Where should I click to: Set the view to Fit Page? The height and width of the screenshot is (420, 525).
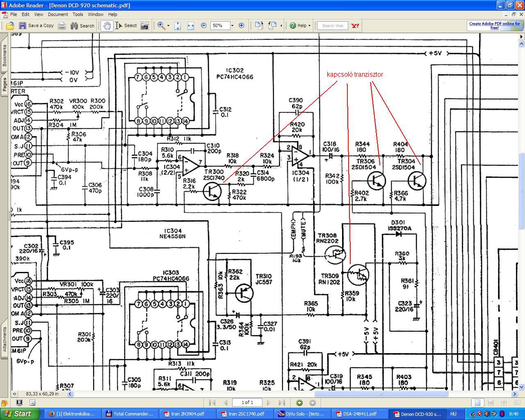click(x=178, y=26)
